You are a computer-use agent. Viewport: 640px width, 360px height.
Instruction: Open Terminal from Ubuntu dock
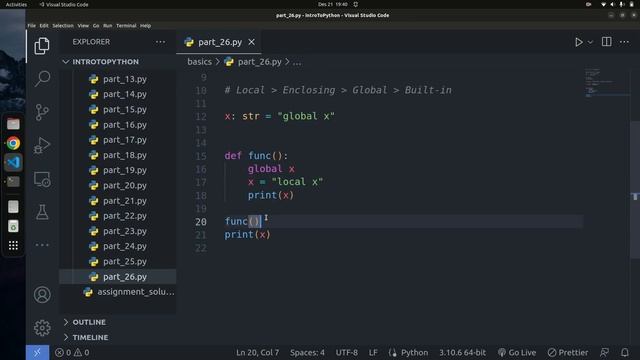13,182
